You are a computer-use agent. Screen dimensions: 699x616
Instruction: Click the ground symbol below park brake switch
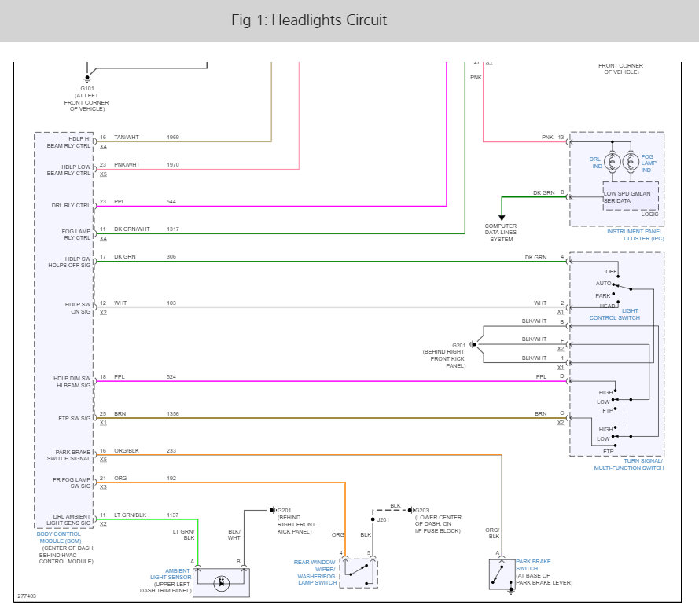[511, 592]
